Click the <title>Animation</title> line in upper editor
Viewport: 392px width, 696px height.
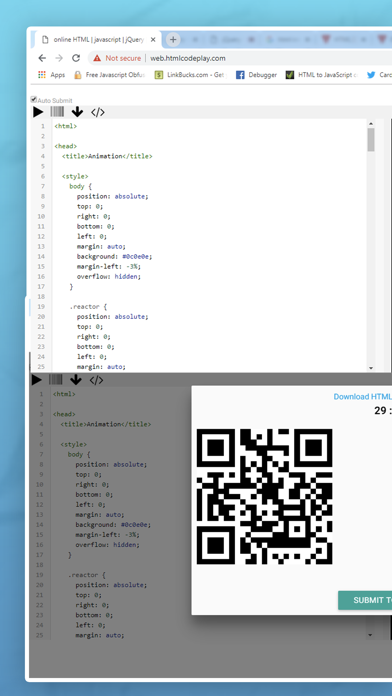[x=107, y=156]
